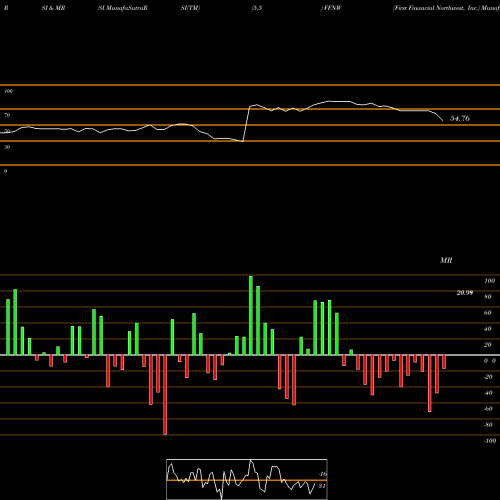Click the 60 label on the MR axis
500x500 pixels.
pos(488,313)
